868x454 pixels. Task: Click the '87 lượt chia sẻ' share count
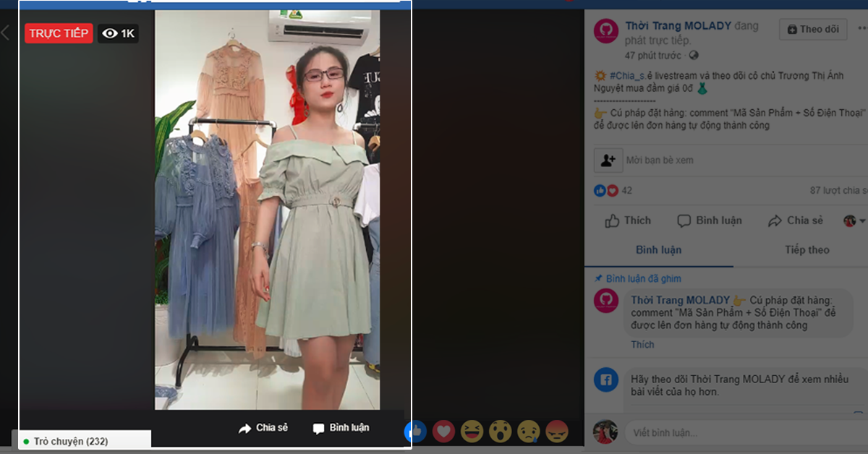click(x=839, y=191)
